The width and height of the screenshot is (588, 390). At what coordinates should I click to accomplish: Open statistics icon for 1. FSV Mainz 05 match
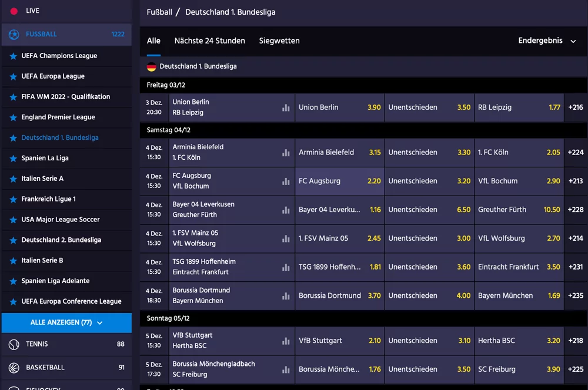point(286,238)
